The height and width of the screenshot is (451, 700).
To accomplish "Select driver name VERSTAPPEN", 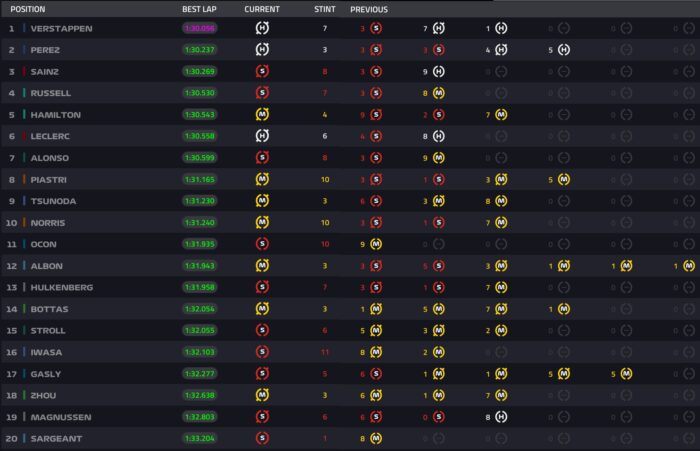I will (x=62, y=29).
